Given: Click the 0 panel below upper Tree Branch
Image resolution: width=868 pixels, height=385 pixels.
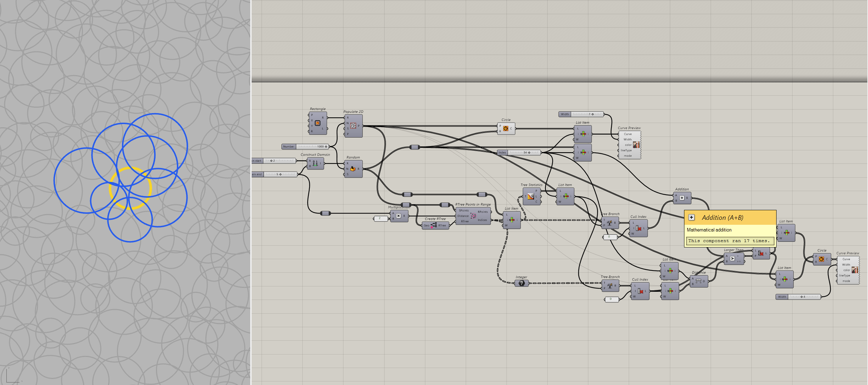Looking at the screenshot, I should pyautogui.click(x=610, y=237).
